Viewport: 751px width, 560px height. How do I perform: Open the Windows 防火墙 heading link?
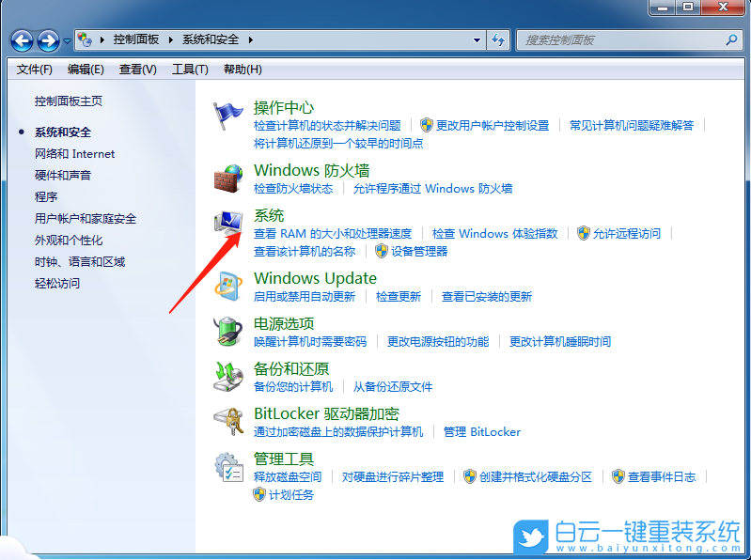tap(311, 170)
